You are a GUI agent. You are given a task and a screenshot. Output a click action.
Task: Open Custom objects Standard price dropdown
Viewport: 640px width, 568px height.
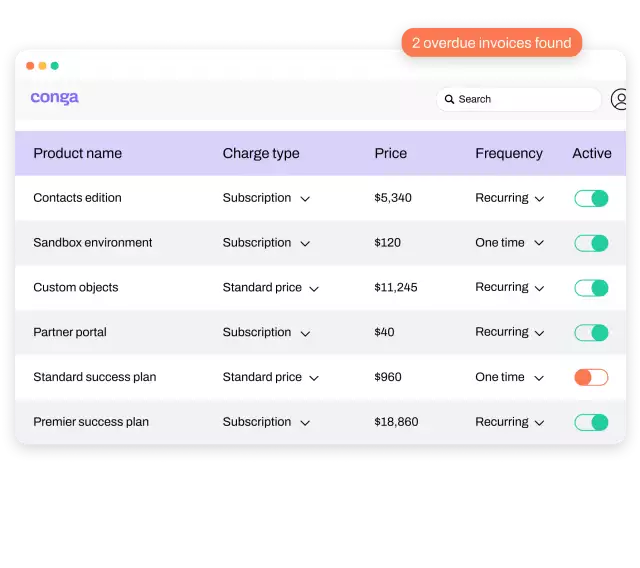[314, 288]
